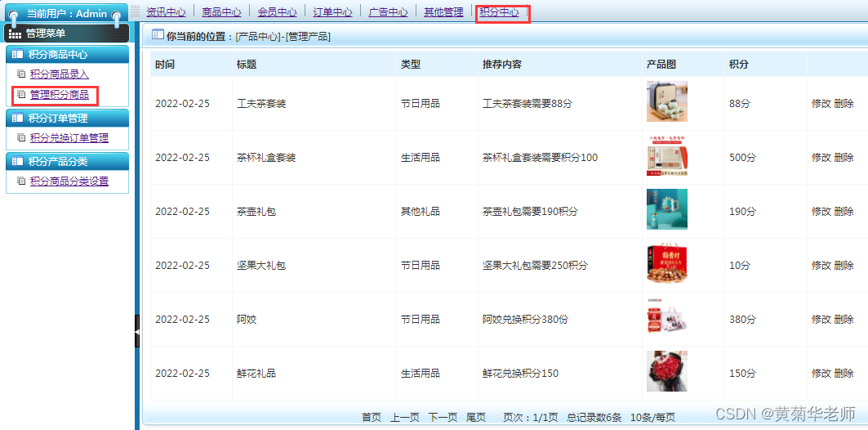
Task: Click the breadcrumb location icon
Action: click(158, 34)
